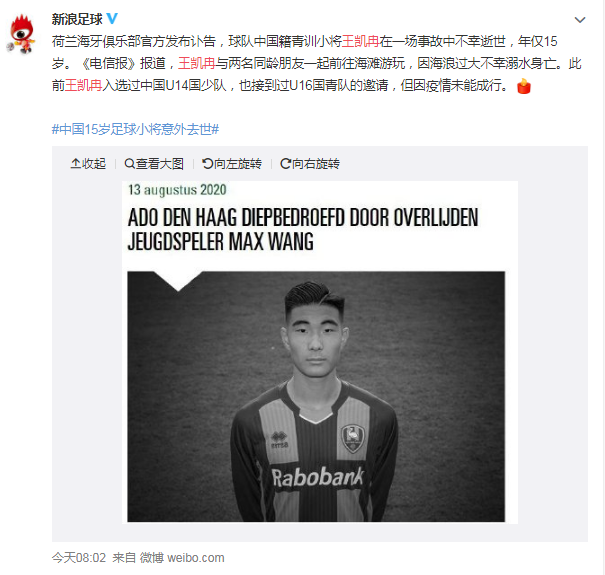Click the blue verified V badge

[x=112, y=19]
